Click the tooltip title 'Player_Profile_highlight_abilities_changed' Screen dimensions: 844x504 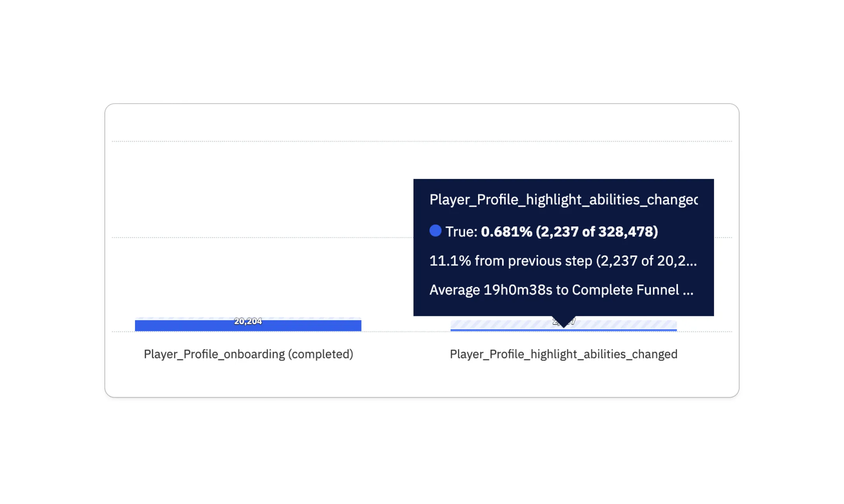pyautogui.click(x=563, y=200)
